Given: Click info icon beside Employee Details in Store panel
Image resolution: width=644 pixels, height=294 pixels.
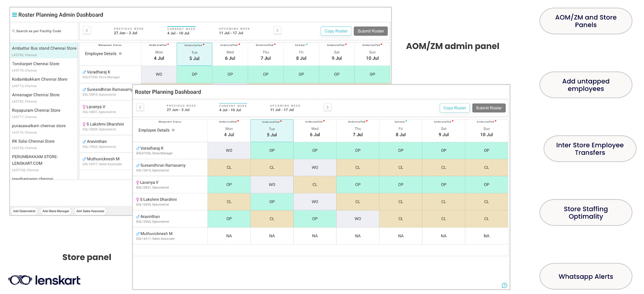Looking at the screenshot, I should (173, 130).
